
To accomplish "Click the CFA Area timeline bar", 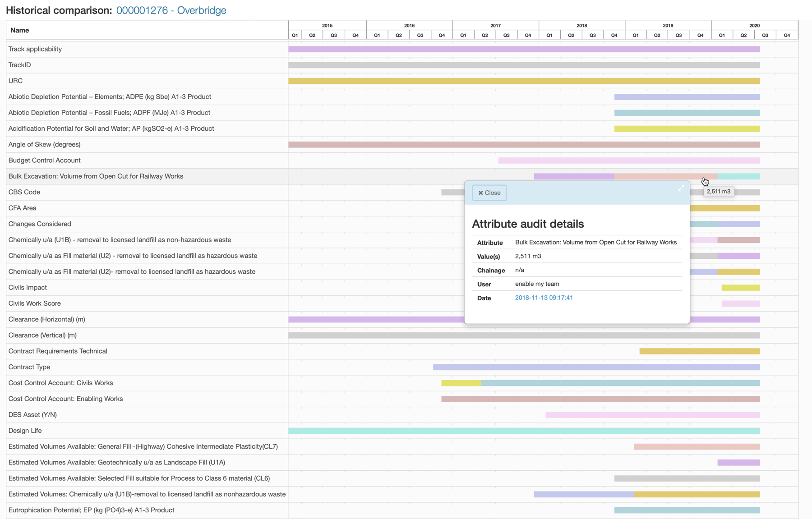I will (x=725, y=208).
